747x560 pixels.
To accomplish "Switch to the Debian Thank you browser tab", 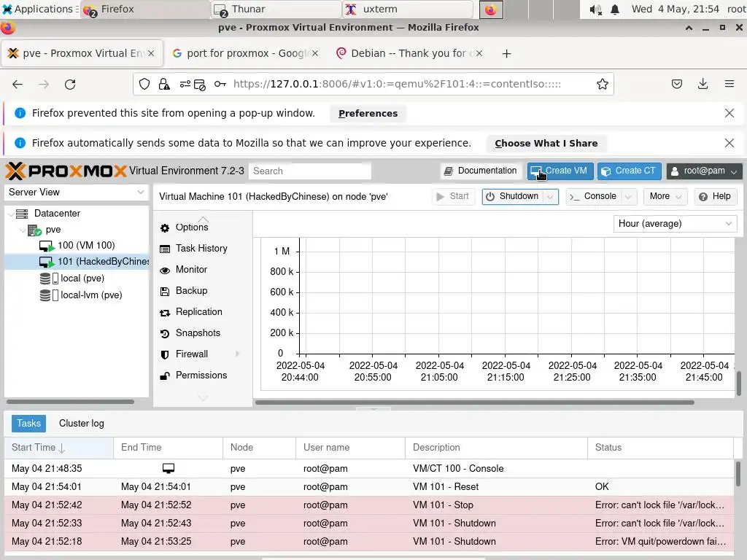I will pyautogui.click(x=410, y=53).
